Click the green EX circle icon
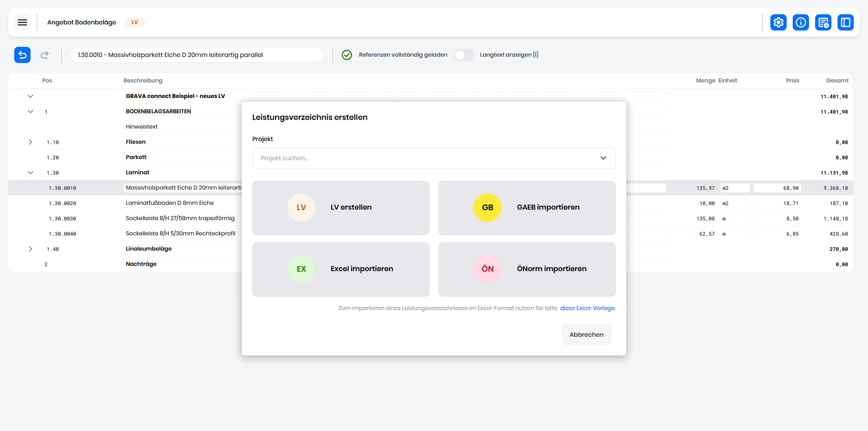The image size is (868, 431). pyautogui.click(x=301, y=269)
